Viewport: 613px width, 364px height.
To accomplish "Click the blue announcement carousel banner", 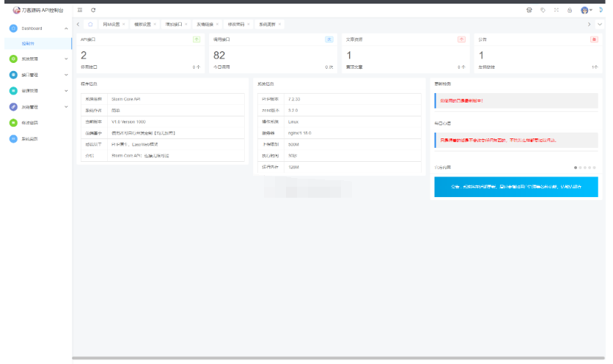I will click(x=516, y=187).
